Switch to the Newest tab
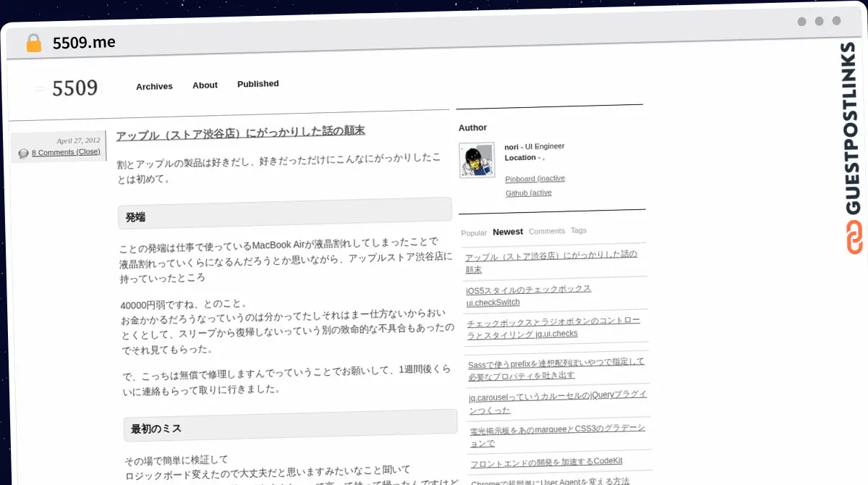868x485 pixels. 508,232
